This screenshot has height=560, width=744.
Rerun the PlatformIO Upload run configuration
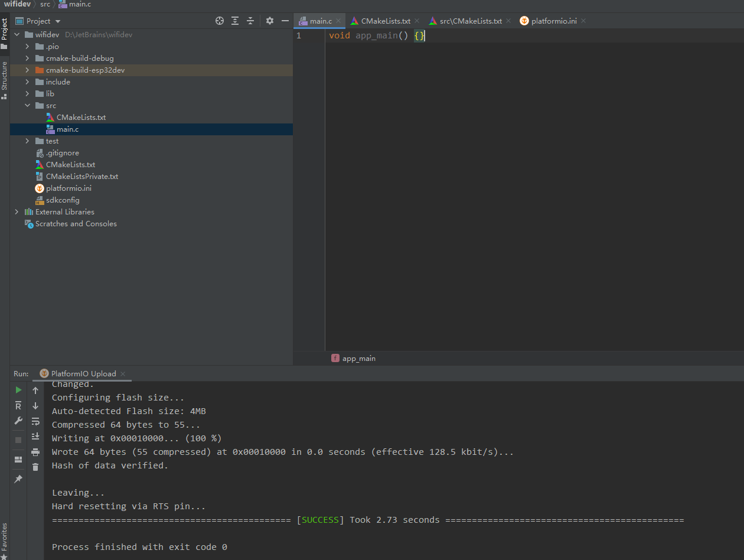click(18, 390)
